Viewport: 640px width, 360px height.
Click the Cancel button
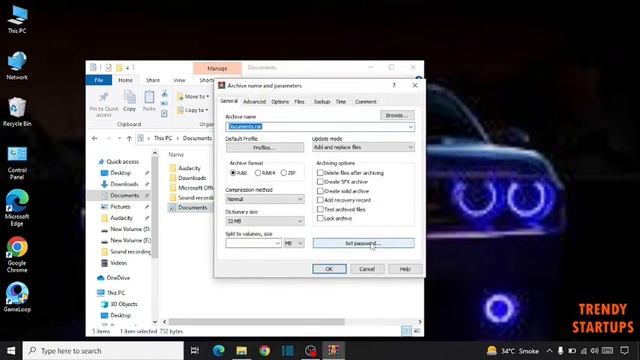(367, 269)
